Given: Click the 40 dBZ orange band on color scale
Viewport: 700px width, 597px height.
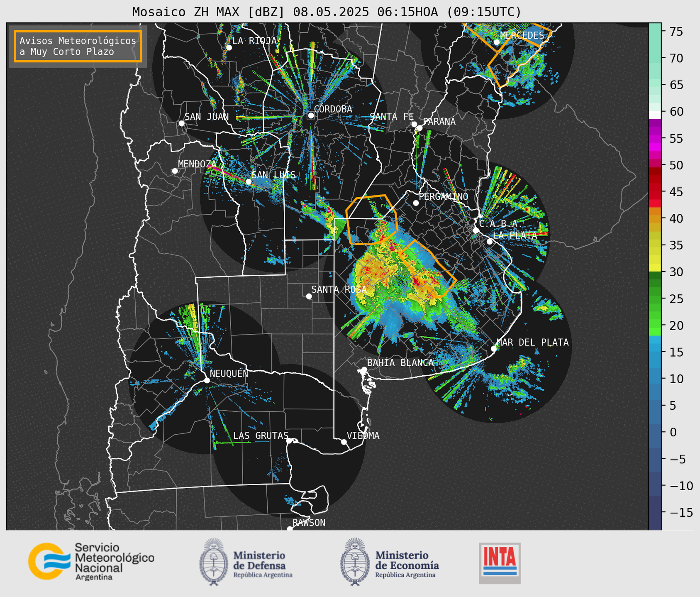Looking at the screenshot, I should pos(655,218).
